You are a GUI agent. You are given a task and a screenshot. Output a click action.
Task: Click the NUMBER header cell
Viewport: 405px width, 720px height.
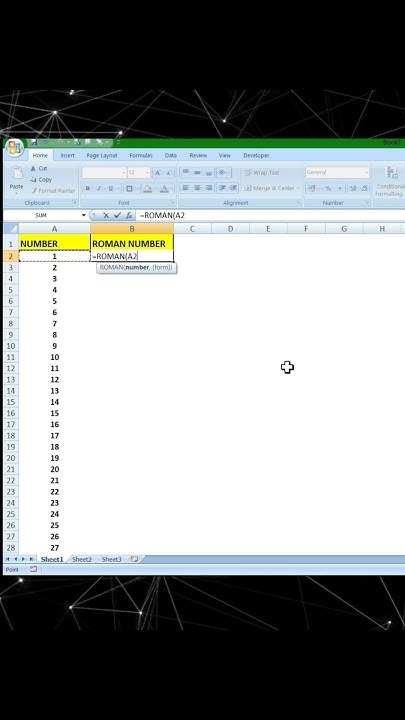click(x=55, y=244)
